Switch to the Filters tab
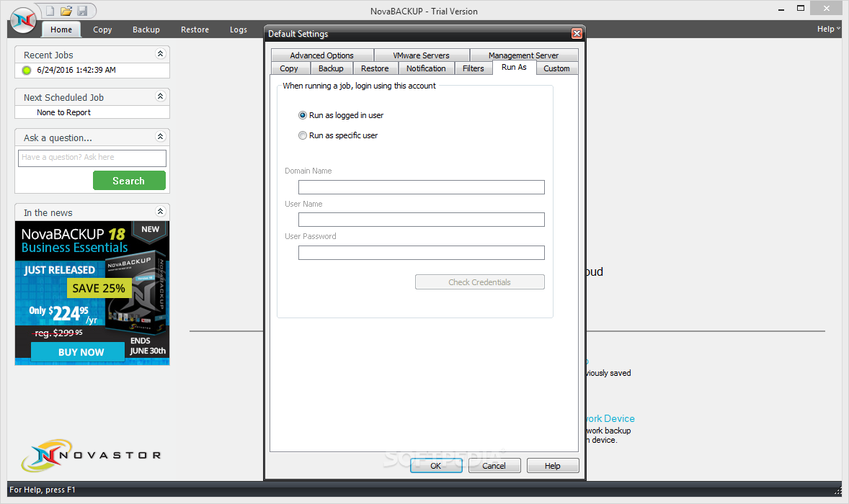Screen dimensions: 849x504 474,68
